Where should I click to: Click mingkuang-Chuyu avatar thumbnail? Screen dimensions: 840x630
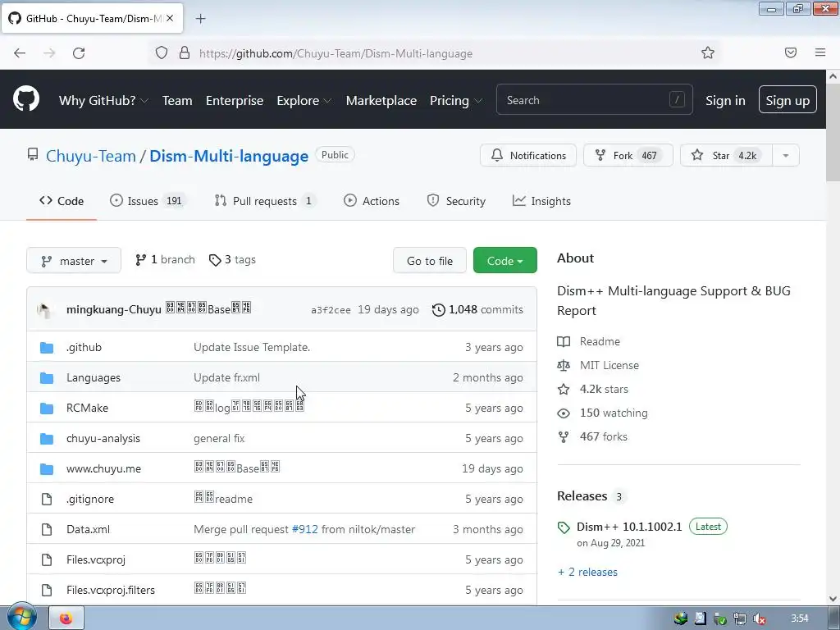click(46, 309)
